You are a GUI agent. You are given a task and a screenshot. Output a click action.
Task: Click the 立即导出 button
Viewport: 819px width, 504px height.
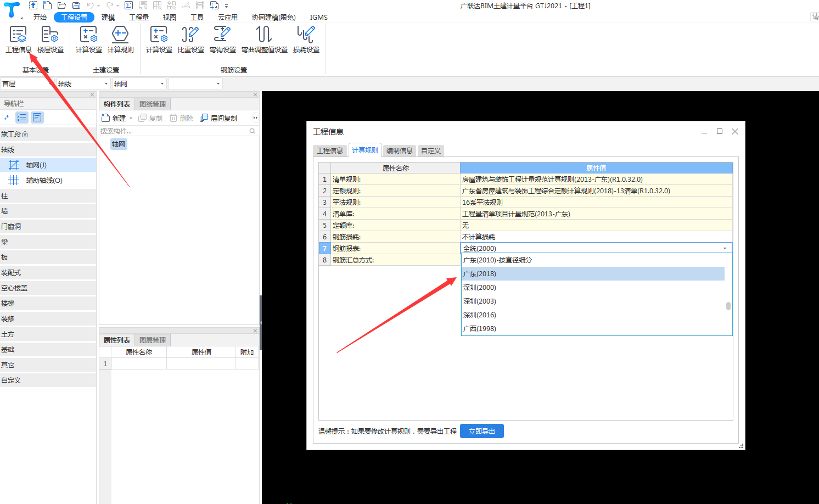(x=482, y=431)
